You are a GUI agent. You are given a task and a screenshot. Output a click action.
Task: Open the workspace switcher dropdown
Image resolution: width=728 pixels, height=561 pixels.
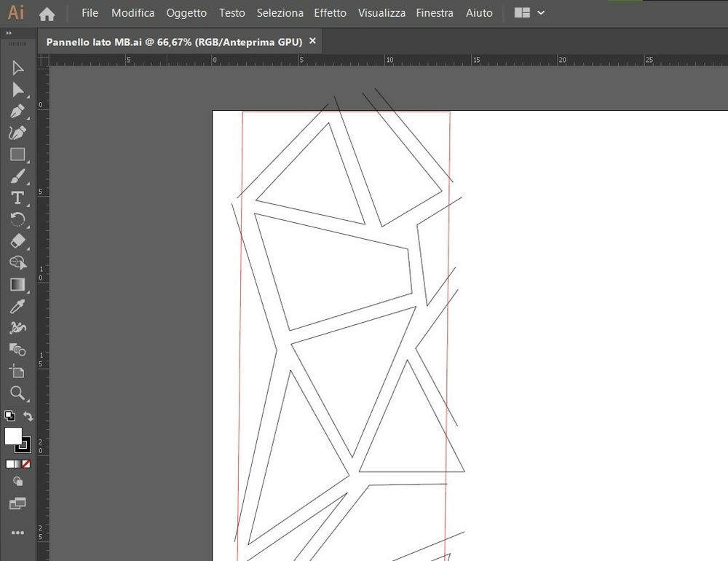(529, 12)
